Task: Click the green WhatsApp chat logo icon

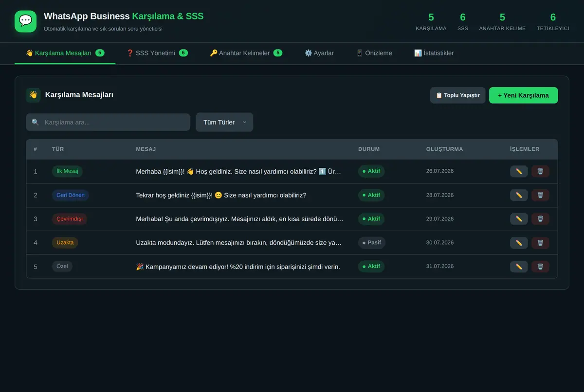Action: [25, 21]
